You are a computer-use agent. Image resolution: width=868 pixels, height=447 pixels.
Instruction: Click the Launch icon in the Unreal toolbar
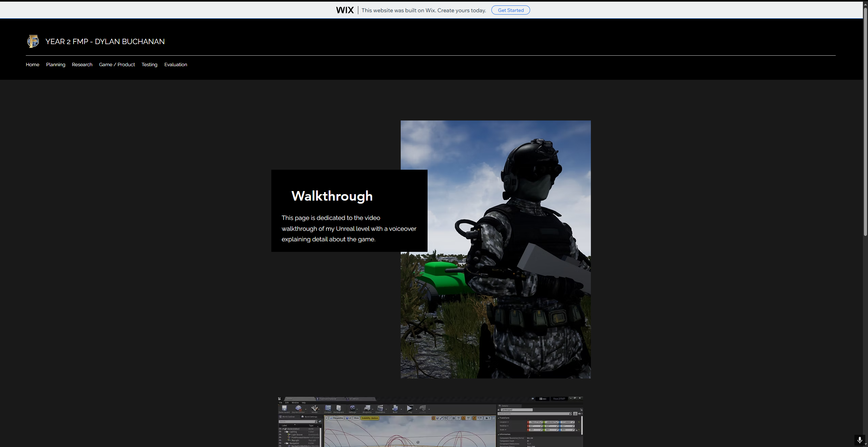pos(422,408)
